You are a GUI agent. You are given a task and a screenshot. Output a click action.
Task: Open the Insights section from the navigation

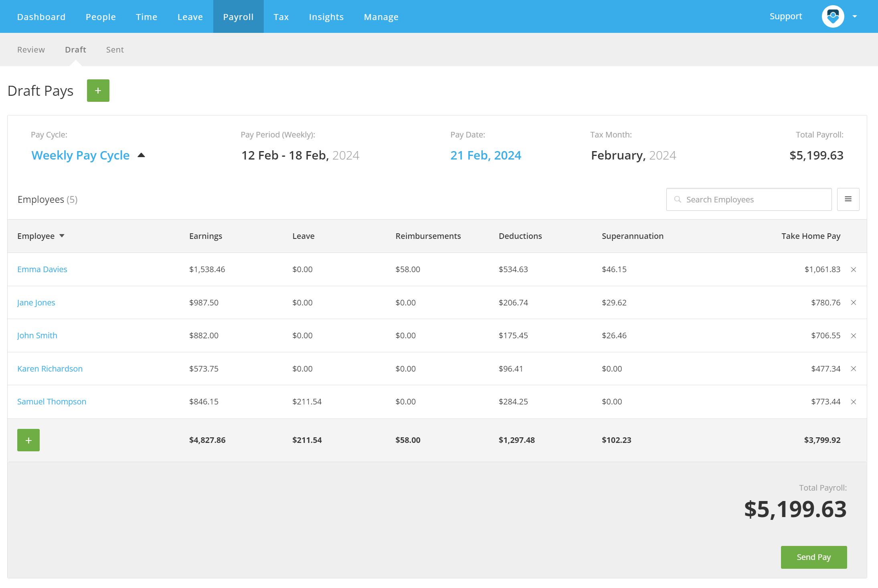326,16
